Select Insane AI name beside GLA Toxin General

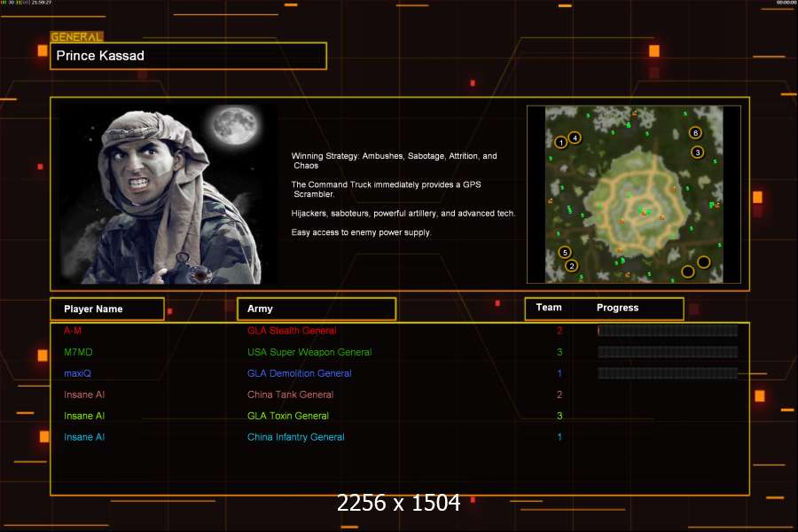[x=84, y=416]
